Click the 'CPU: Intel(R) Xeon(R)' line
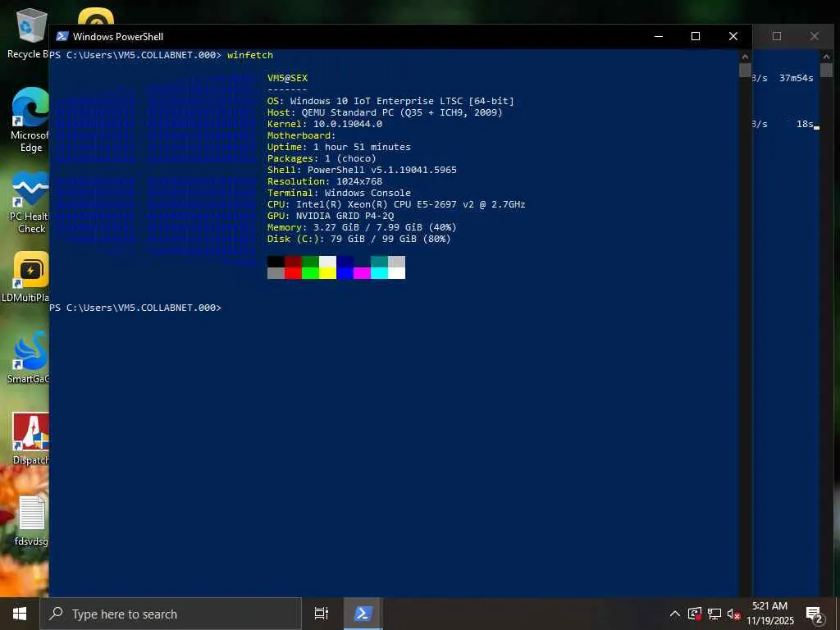Screen dimensions: 840x630 pyautogui.click(x=396, y=204)
